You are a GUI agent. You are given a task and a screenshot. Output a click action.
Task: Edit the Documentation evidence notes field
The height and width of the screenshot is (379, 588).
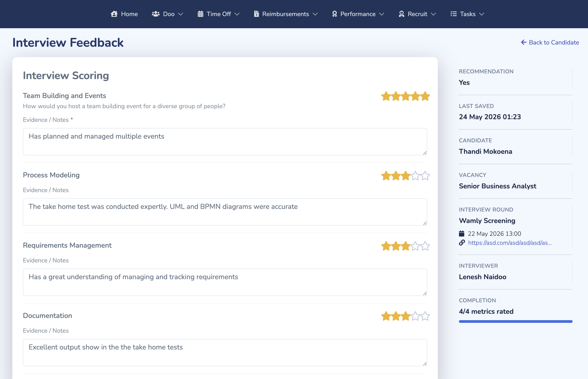pos(225,352)
